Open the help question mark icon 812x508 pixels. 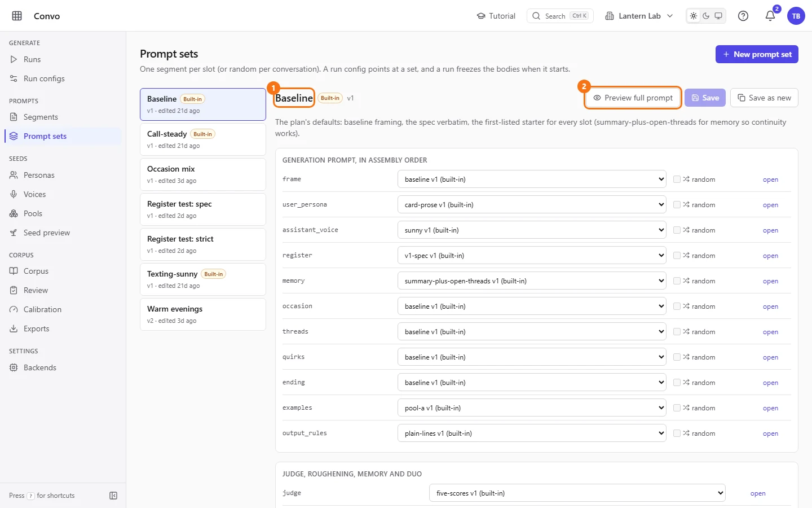(743, 16)
